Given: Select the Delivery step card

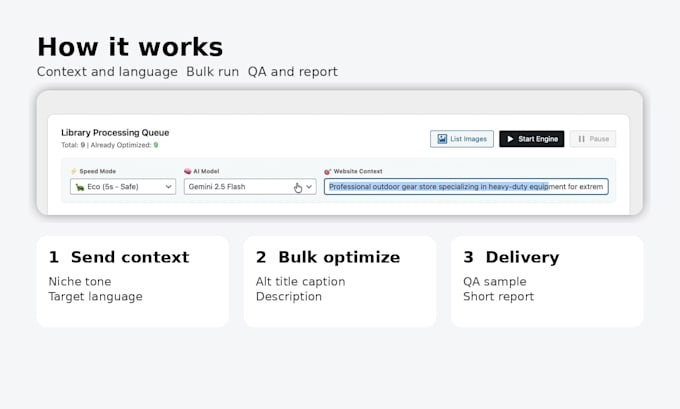Looking at the screenshot, I should [x=547, y=281].
